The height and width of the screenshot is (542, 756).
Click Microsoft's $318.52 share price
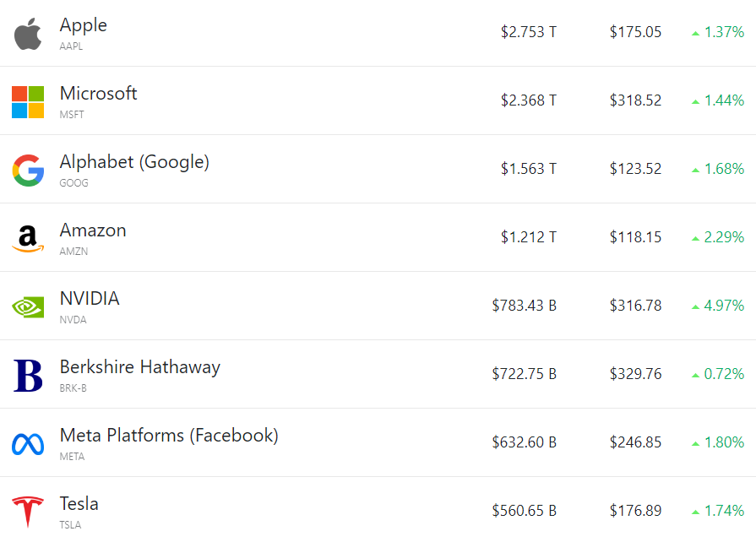[635, 101]
